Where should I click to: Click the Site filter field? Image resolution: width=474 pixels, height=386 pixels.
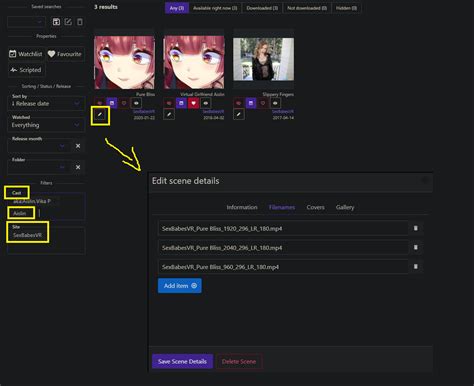pyautogui.click(x=46, y=240)
